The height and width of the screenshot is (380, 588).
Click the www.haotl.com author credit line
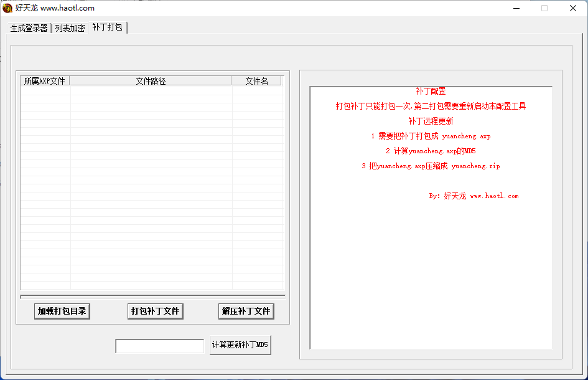click(474, 196)
